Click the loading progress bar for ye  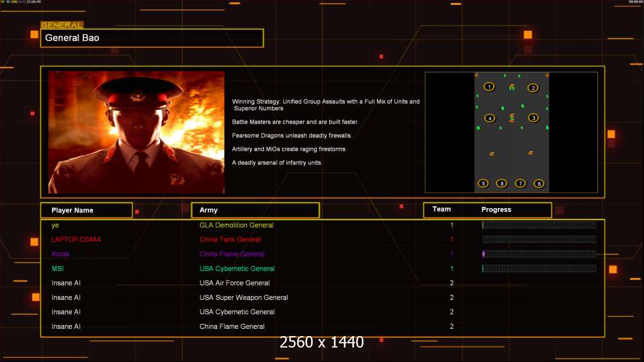[539, 224]
